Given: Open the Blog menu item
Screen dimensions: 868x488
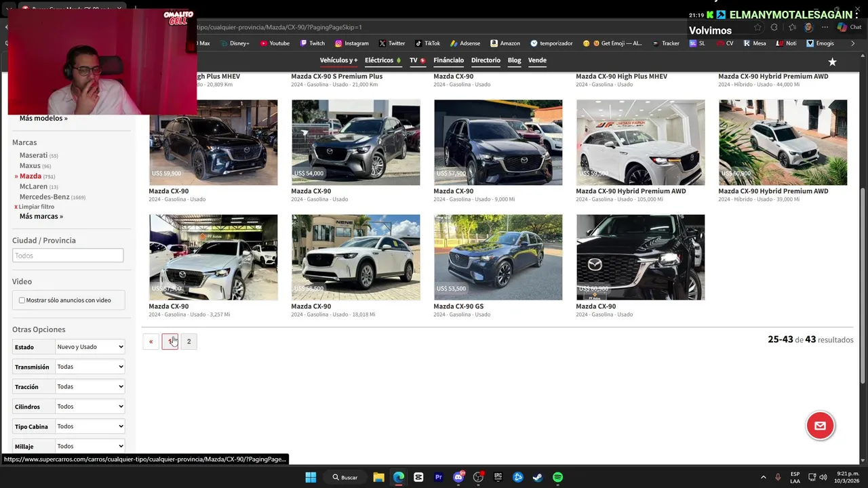Looking at the screenshot, I should tap(514, 60).
